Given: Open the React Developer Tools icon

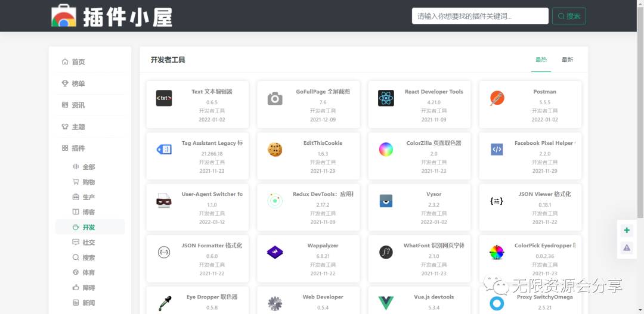Looking at the screenshot, I should coord(386,98).
